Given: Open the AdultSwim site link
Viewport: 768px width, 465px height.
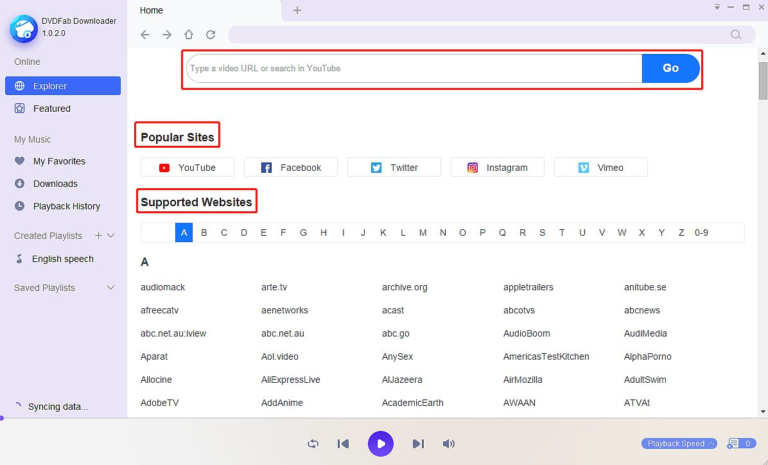Looking at the screenshot, I should [645, 380].
